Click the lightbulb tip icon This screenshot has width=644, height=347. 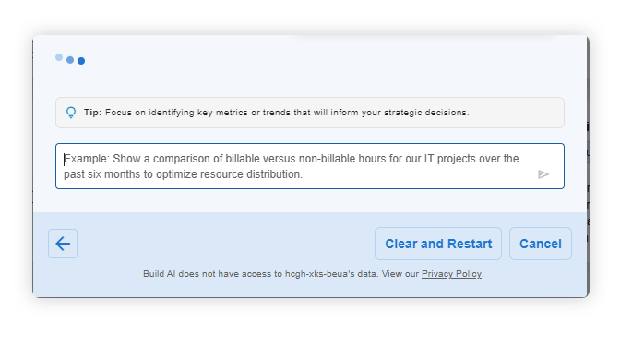coord(71,113)
